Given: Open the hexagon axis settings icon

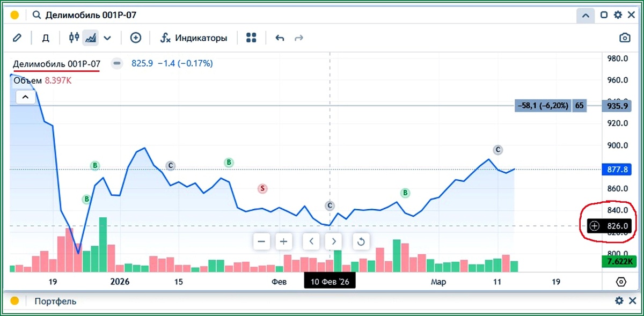Looking at the screenshot, I should pyautogui.click(x=621, y=282).
